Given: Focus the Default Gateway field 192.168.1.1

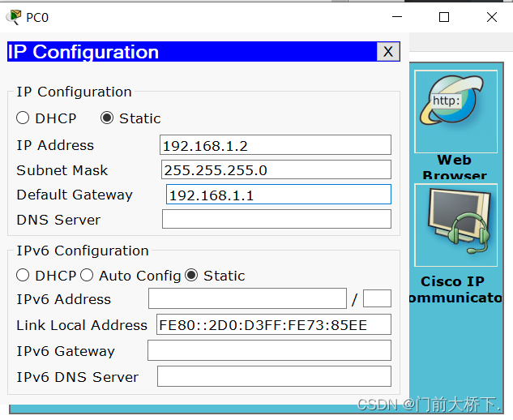Looking at the screenshot, I should click(x=279, y=195).
